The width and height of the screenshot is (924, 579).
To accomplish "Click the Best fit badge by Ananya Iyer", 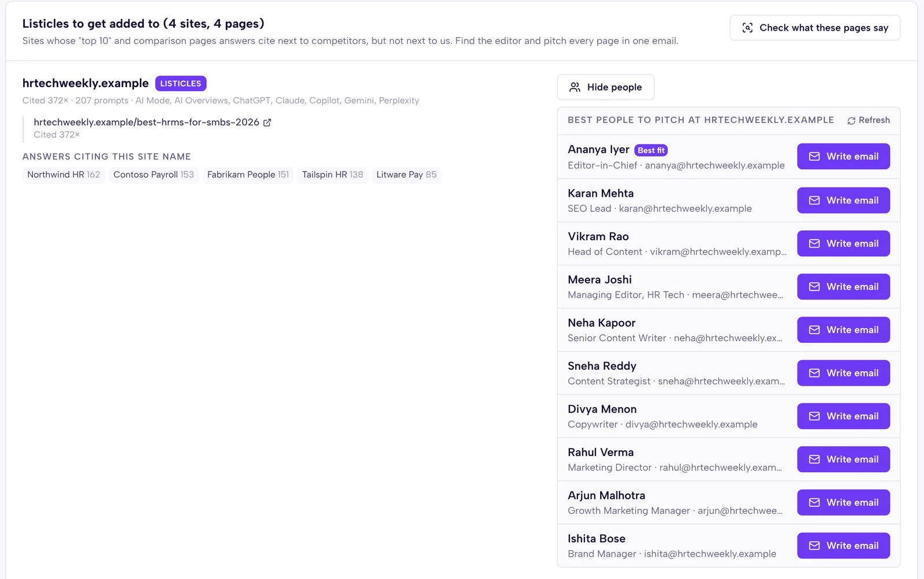I will (x=651, y=150).
